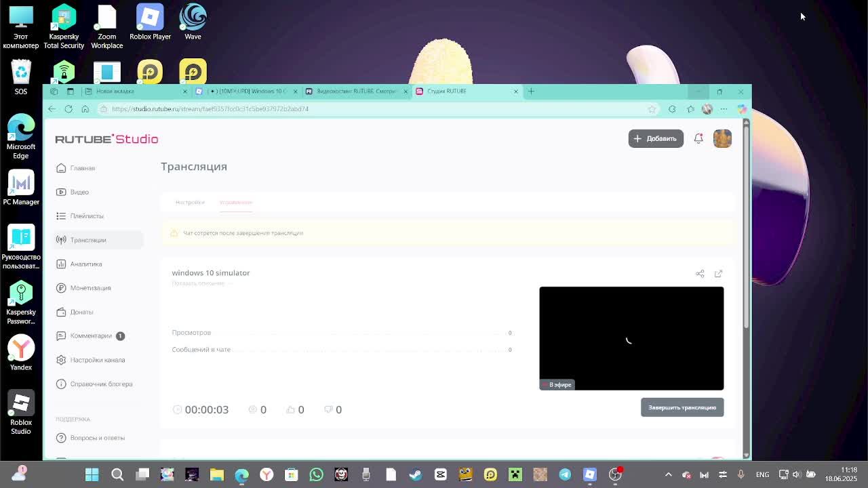868x488 pixels.
Task: Open CapCut from the taskbar
Action: click(x=440, y=474)
